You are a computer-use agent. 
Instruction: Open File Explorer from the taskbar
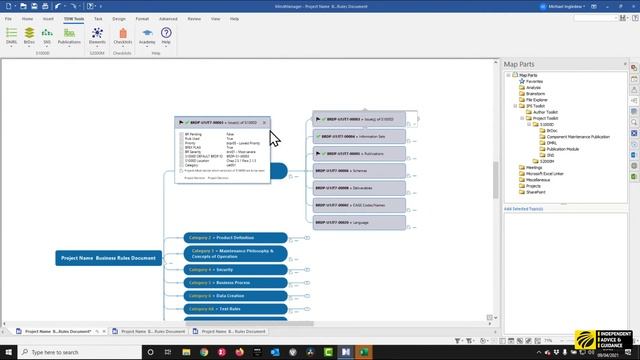tap(186, 352)
